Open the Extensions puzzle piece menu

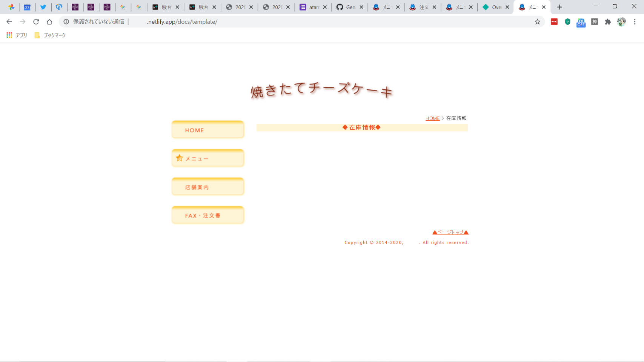[608, 22]
